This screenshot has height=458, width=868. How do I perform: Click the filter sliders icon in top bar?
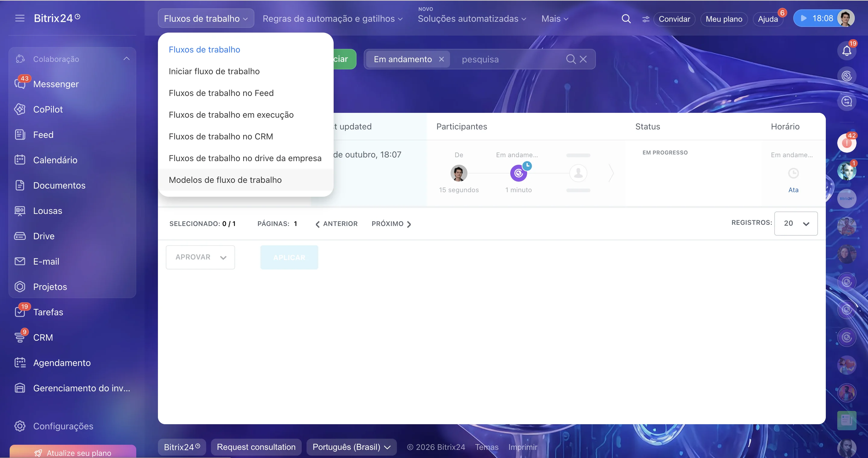tap(645, 19)
